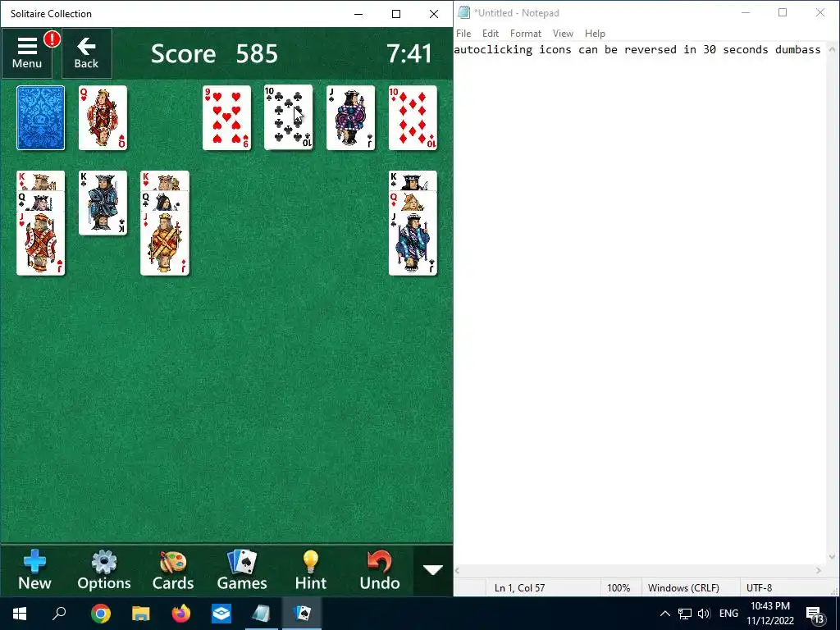The image size is (840, 630).
Task: Open notification center with 13 badge
Action: point(815,614)
